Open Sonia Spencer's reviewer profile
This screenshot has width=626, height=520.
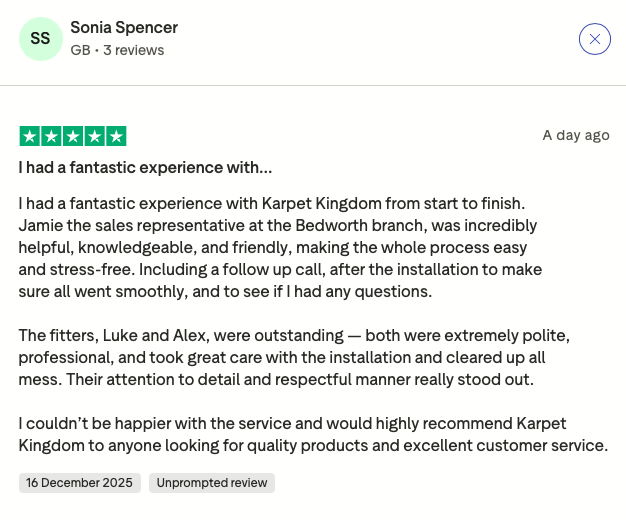124,28
